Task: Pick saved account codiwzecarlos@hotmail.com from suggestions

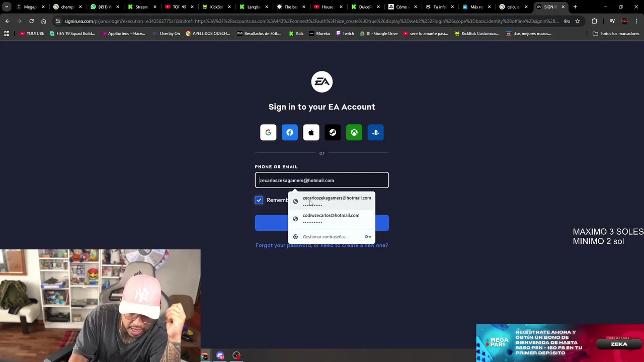Action: [x=332, y=218]
